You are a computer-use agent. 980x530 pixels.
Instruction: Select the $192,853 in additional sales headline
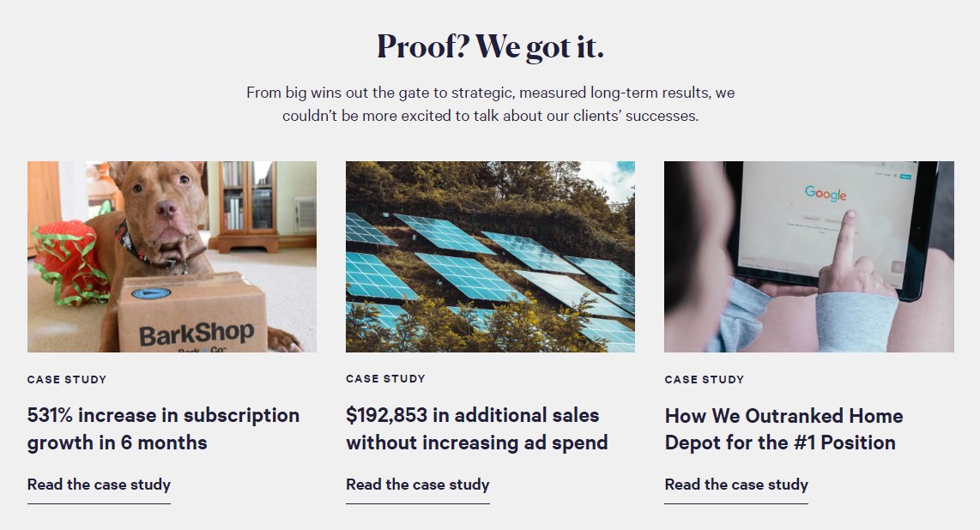(x=476, y=429)
